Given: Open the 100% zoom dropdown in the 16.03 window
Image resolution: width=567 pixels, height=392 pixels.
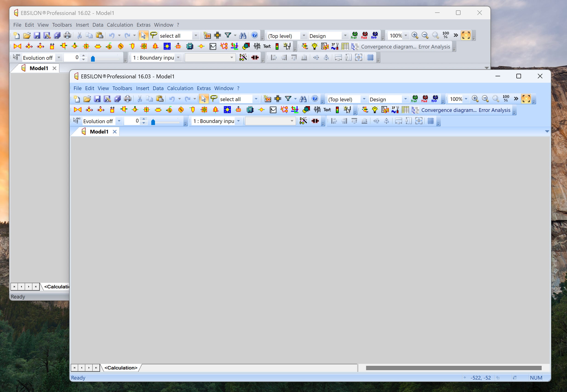Looking at the screenshot, I should 466,99.
